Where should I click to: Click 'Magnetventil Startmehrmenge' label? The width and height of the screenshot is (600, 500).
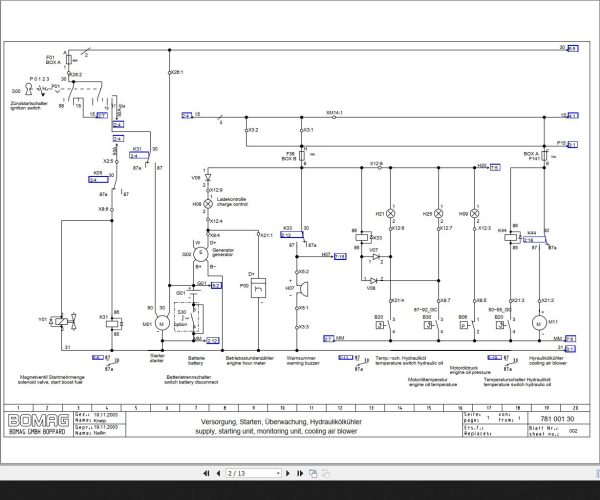point(52,377)
